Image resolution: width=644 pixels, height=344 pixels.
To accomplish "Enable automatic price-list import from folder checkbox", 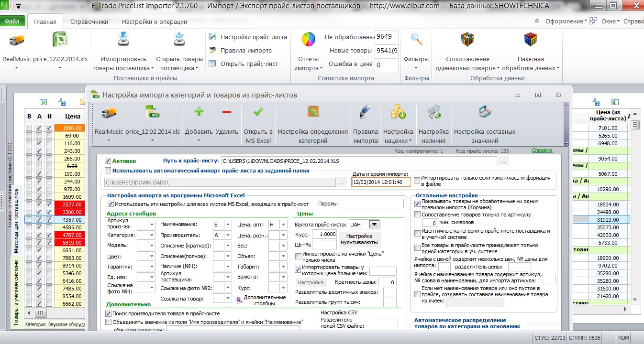I will (x=108, y=170).
